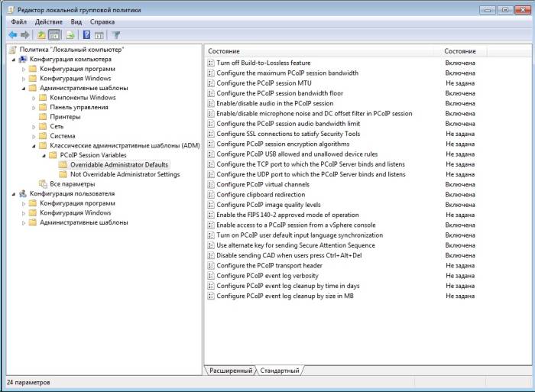Viewport: 535px width, 392px height.
Task: Click the policy icon for Configure PCoIP event log verbosity
Action: click(211, 276)
